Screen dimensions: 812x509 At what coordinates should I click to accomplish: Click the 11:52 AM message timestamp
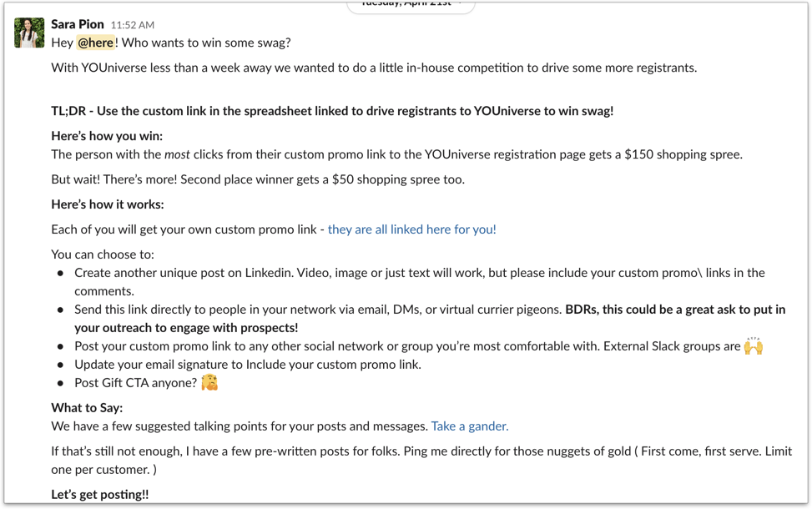point(132,25)
